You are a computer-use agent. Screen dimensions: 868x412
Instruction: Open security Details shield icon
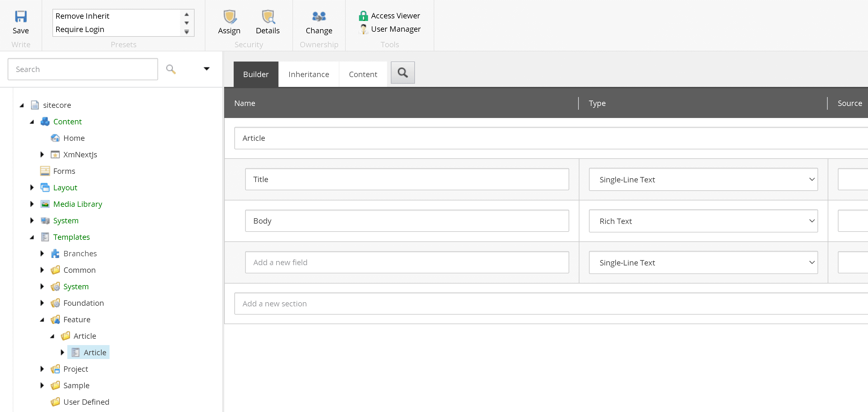pyautogui.click(x=268, y=16)
